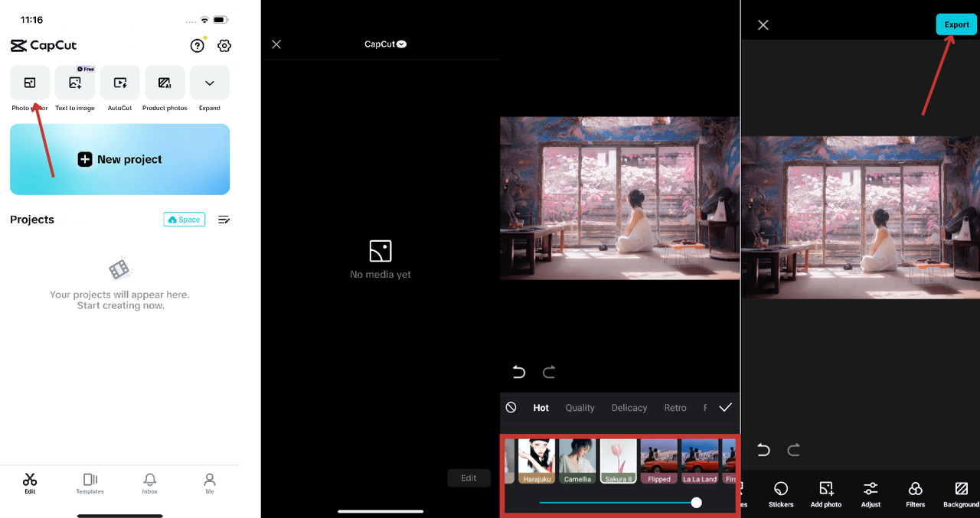Choose the Camellia filter thumbnail
Screen dimensions: 980x518
coord(577,461)
